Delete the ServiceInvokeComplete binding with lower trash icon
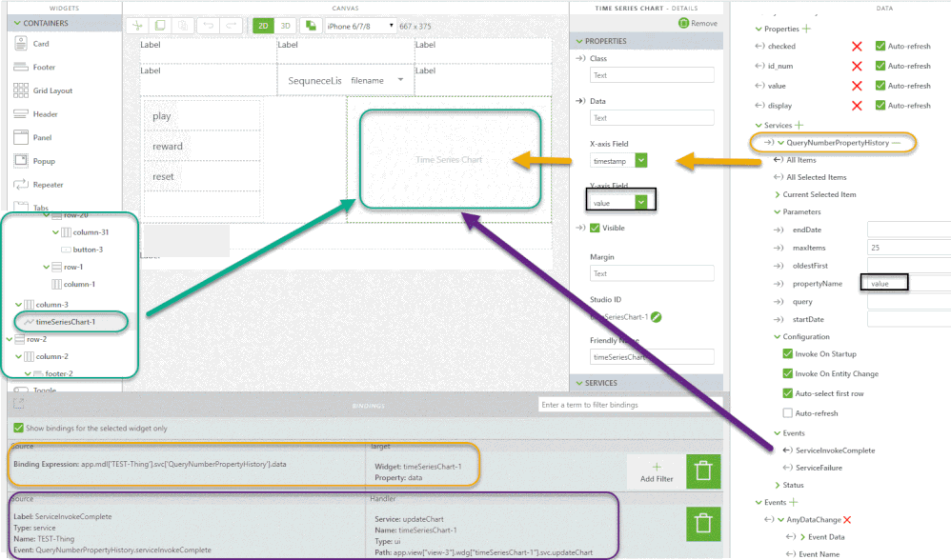This screenshot has width=951, height=560. (x=703, y=524)
